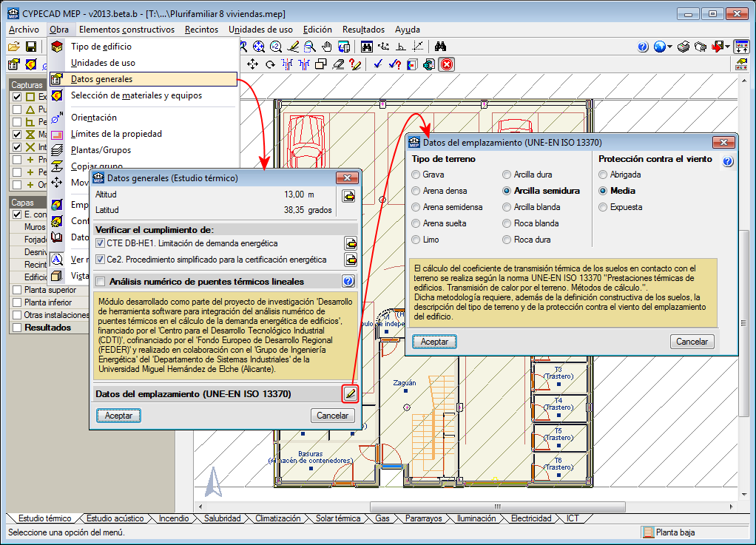Select Orientación from the Obra menu
The height and width of the screenshot is (545, 756).
(x=94, y=117)
